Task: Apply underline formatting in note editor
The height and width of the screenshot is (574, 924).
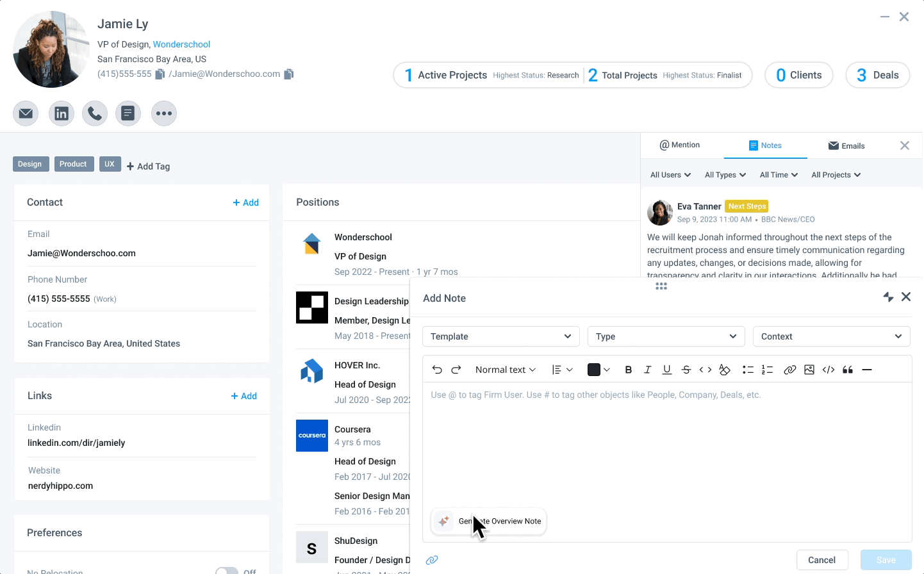Action: pos(667,370)
